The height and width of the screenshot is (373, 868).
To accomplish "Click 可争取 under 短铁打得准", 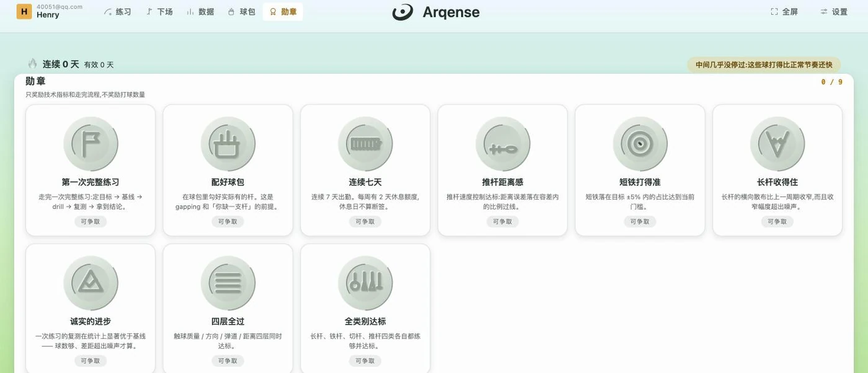I will click(640, 222).
